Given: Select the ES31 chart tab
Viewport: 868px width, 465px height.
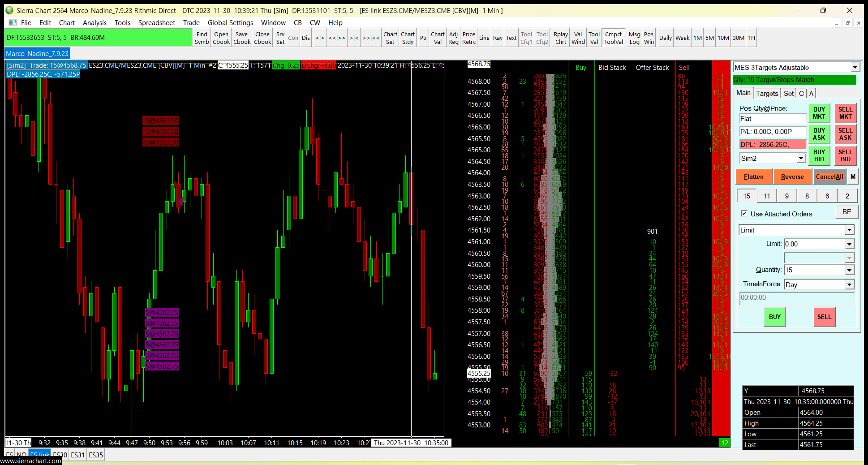Looking at the screenshot, I should click(77, 455).
